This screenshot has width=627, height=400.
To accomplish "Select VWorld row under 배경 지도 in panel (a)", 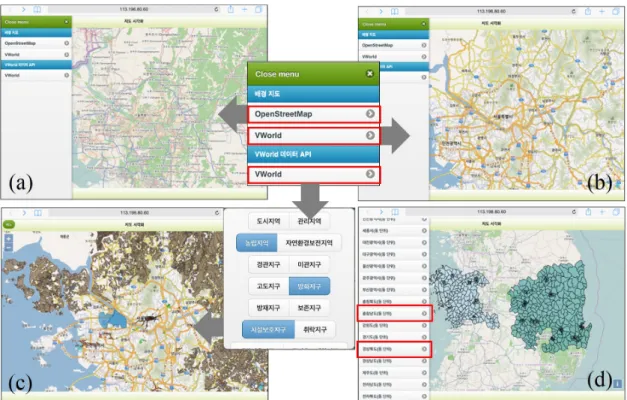I will (x=36, y=54).
